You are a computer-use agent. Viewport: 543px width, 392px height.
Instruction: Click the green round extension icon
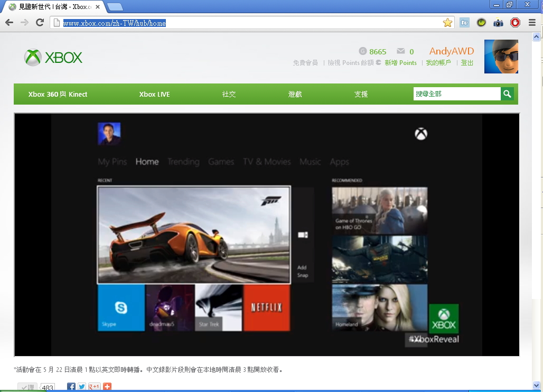click(x=481, y=23)
